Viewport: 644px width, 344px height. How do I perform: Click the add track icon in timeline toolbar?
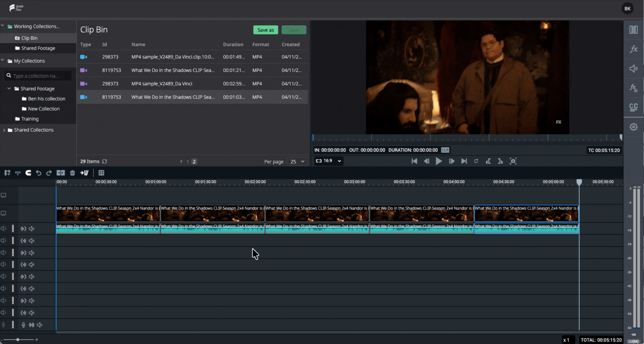7,173
